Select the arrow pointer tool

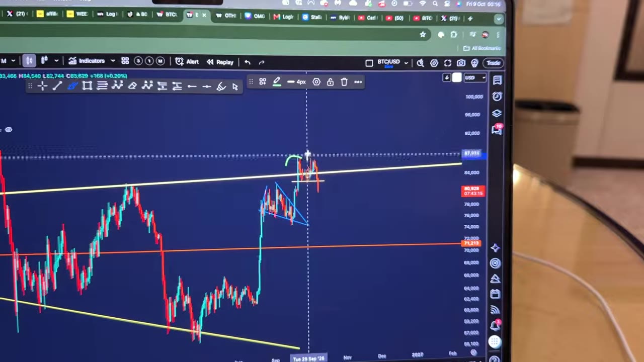click(235, 87)
